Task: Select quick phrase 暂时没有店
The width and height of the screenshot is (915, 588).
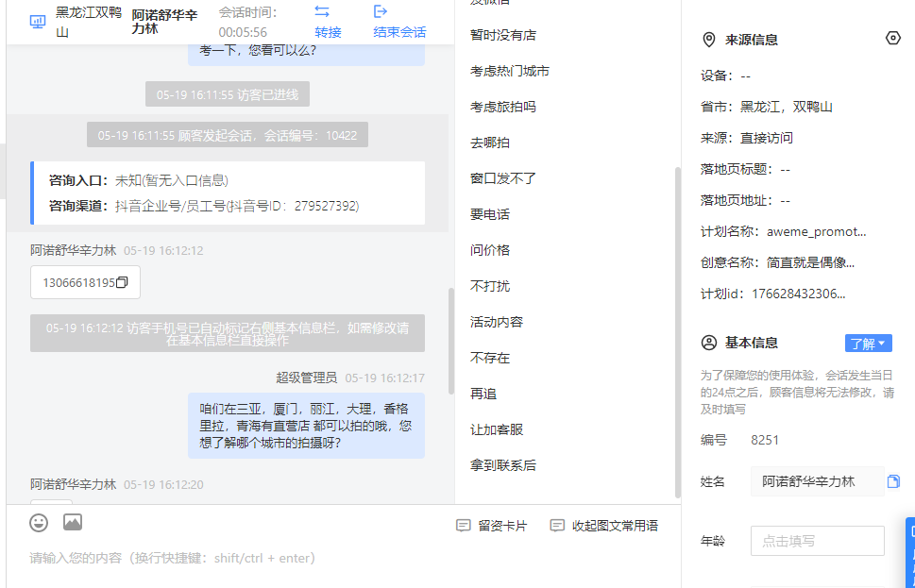Action: coord(503,35)
